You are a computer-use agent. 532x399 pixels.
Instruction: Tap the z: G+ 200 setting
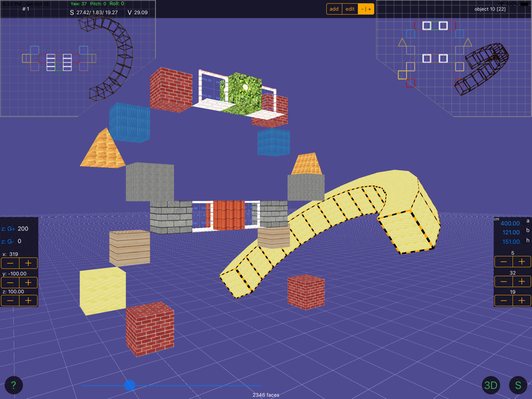(x=15, y=229)
